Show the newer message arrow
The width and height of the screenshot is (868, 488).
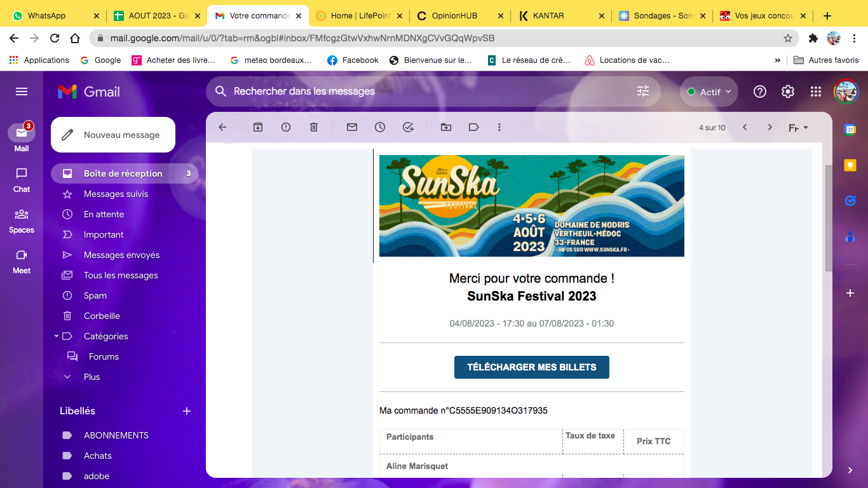tap(745, 127)
